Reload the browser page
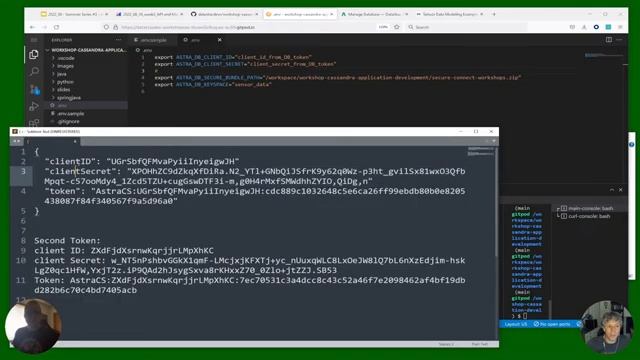This screenshot has height=360, width=640. pyautogui.click(x=56, y=27)
